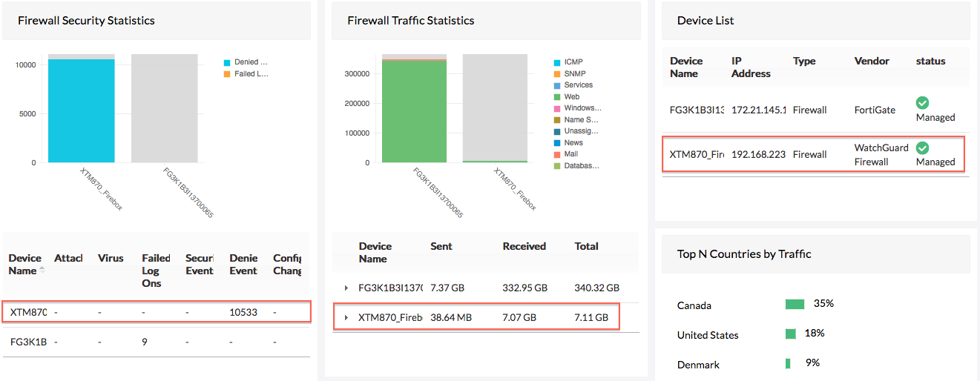Click the sort arrows beside Device Name

tap(42, 271)
